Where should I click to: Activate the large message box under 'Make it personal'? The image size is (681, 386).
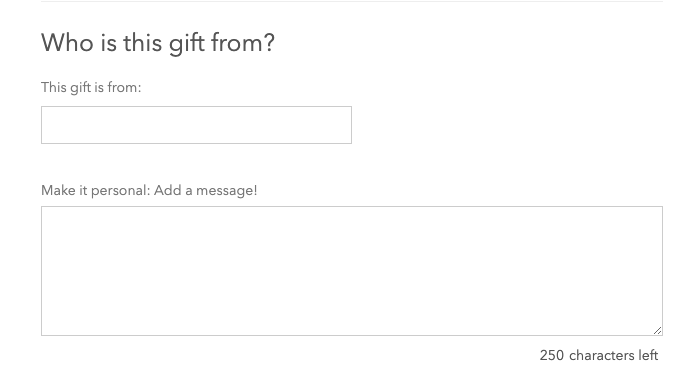click(352, 271)
